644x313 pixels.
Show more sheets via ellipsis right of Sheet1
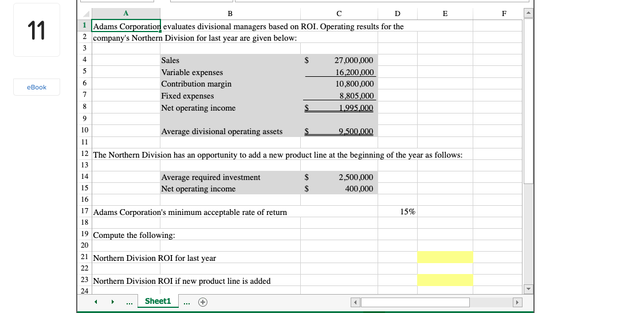coord(187,303)
